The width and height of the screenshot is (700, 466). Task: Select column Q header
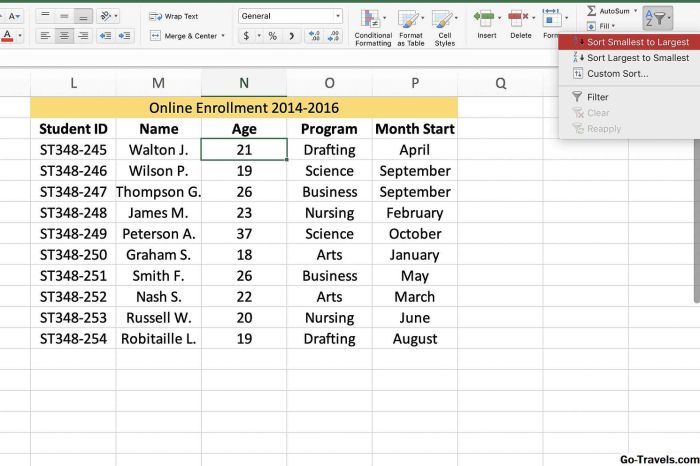(x=500, y=83)
